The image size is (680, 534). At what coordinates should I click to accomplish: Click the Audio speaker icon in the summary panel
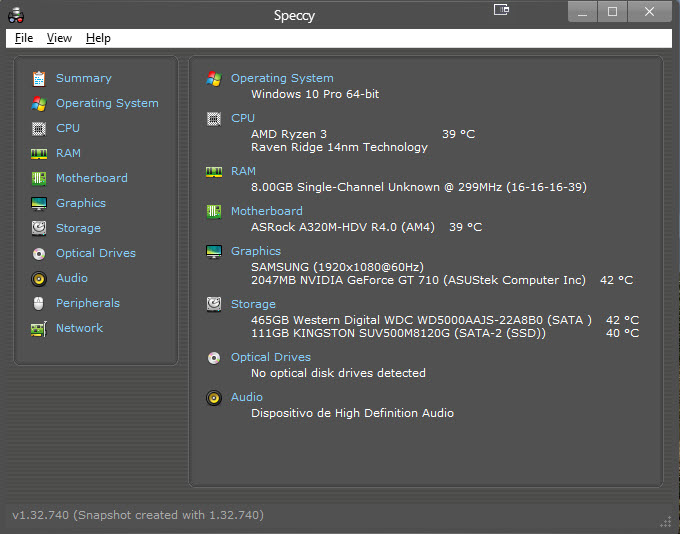pyautogui.click(x=214, y=398)
